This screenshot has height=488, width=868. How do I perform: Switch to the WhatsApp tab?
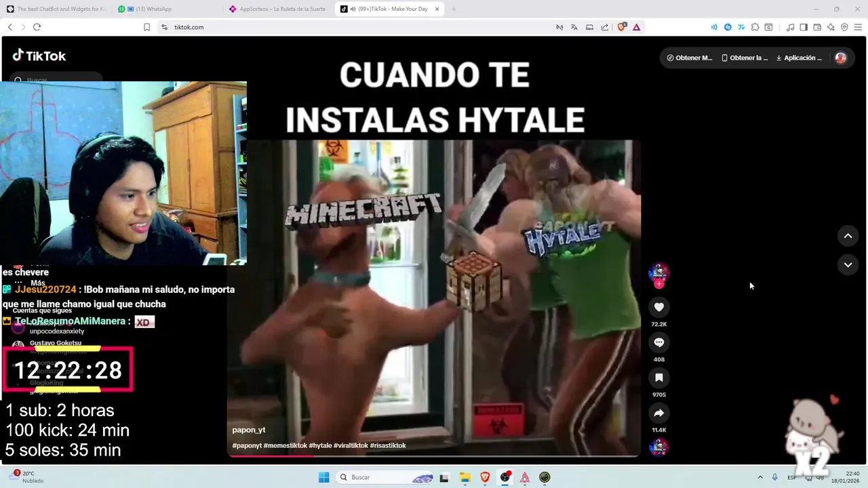[168, 9]
